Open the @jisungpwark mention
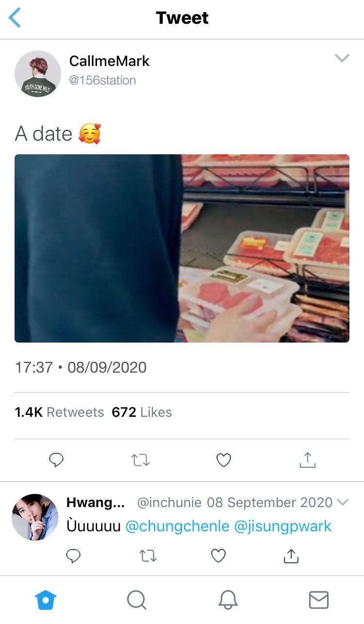Viewport: 364px width, 624px height. click(x=283, y=526)
